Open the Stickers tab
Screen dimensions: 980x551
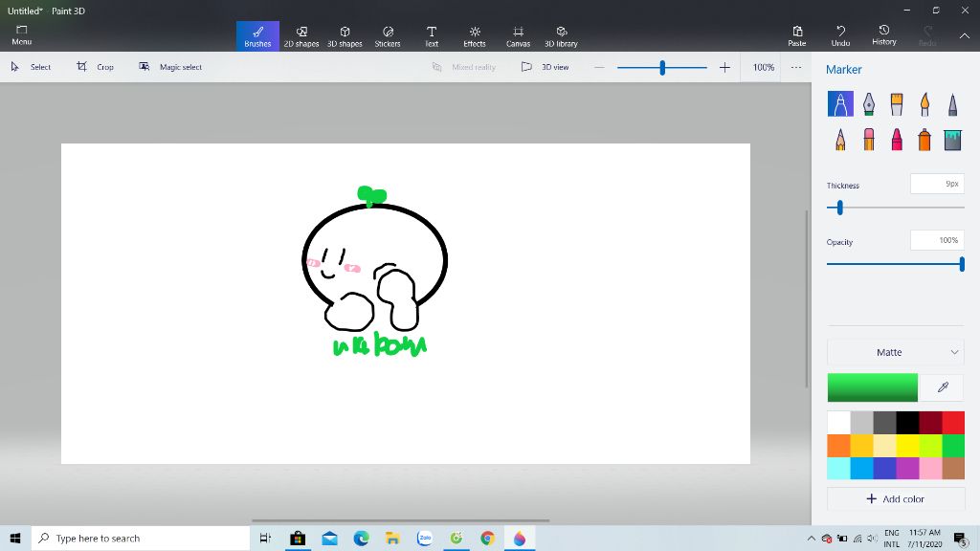pyautogui.click(x=388, y=36)
